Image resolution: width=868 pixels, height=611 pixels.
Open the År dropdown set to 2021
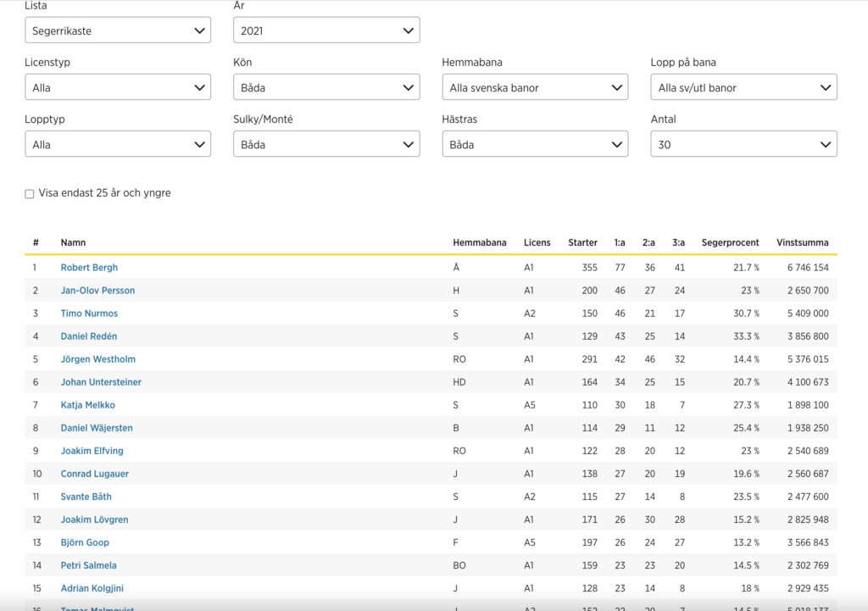(x=326, y=31)
